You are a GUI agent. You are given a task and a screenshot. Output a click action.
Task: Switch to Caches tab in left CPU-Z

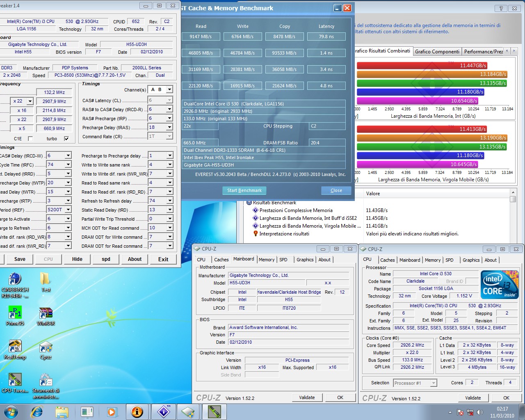[221, 260]
